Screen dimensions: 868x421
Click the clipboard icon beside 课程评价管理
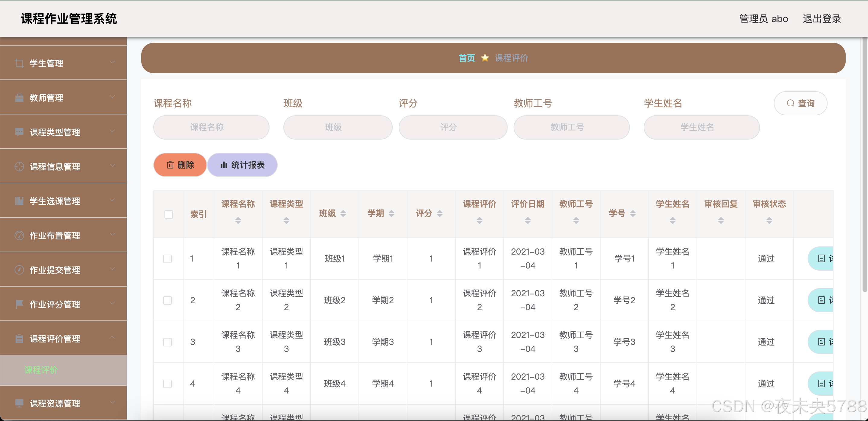[19, 339]
